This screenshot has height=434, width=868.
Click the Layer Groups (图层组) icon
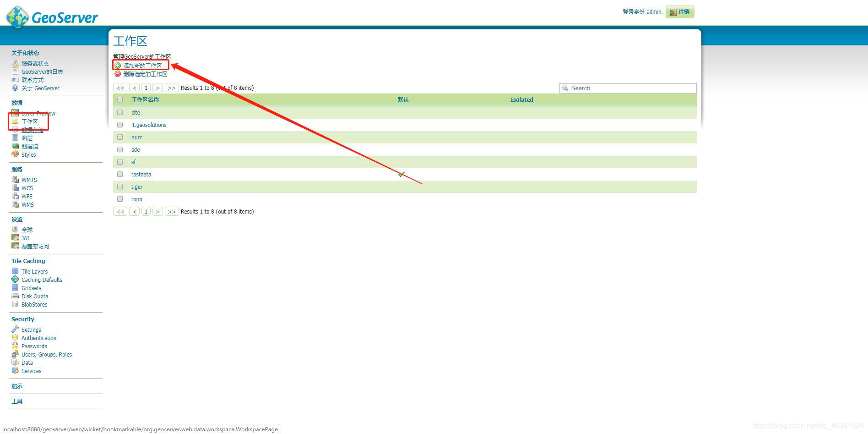point(15,146)
